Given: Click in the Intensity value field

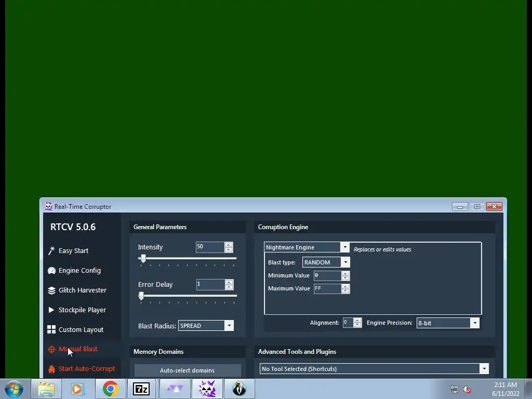Looking at the screenshot, I should pos(210,247).
